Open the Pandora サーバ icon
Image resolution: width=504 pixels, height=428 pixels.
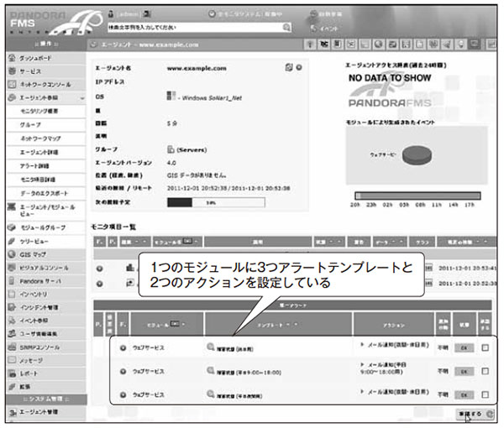(x=12, y=281)
